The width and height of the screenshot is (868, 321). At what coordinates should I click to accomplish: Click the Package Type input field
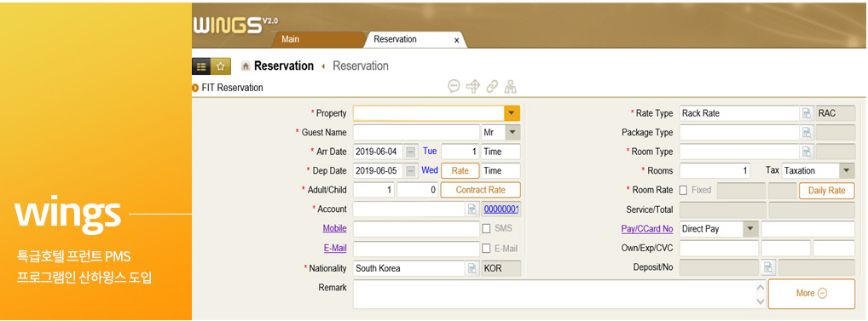[739, 133]
